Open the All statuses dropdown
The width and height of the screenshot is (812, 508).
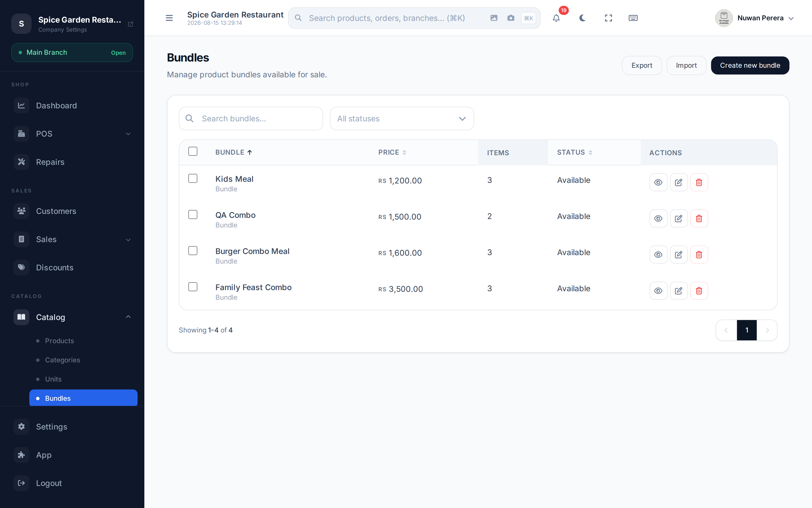[402, 119]
